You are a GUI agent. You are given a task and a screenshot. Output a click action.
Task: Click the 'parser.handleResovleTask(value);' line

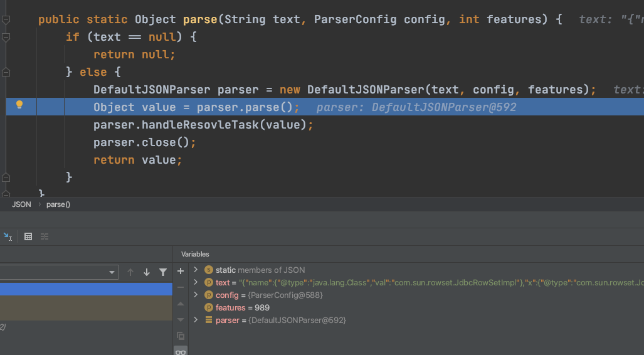pos(203,125)
